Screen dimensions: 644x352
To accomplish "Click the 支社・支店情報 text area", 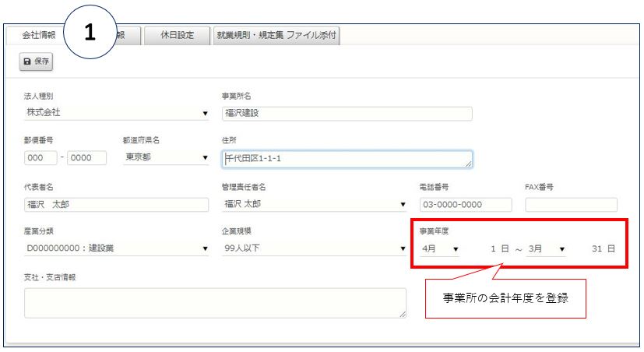I will 214,302.
